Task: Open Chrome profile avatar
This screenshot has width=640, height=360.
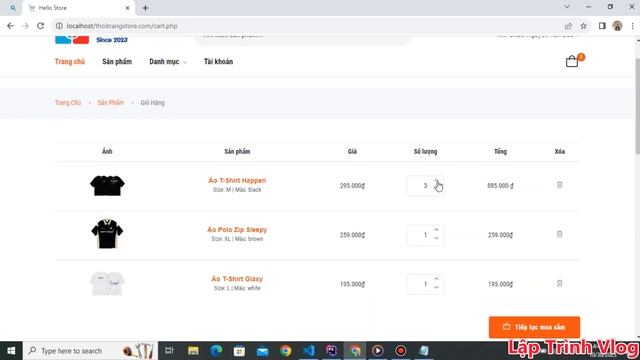Action: [x=617, y=26]
